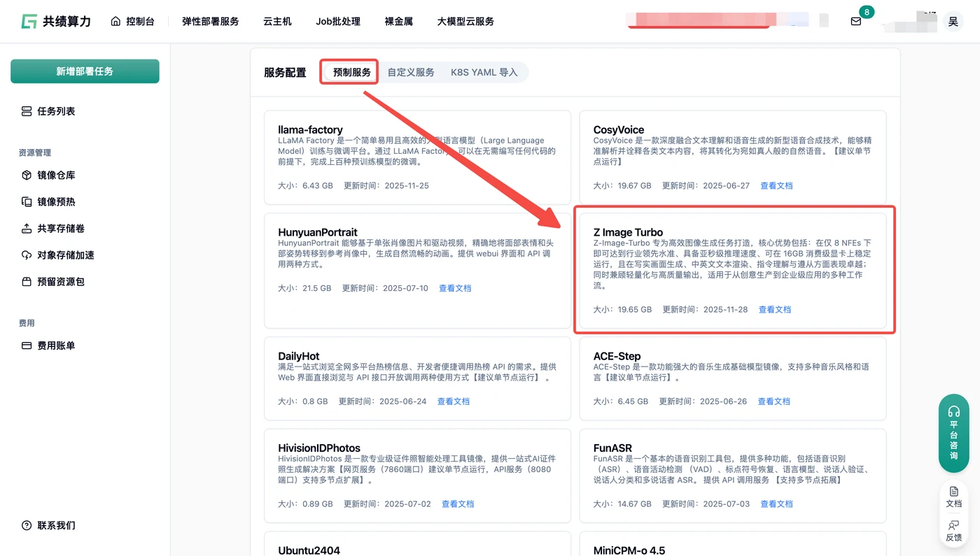Viewport: 980px width, 556px height.
Task: Click the 预留资源包 package icon
Action: click(x=27, y=281)
